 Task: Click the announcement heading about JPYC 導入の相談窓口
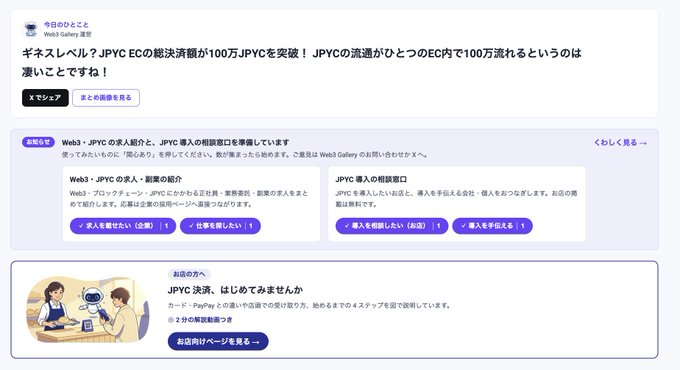176,142
